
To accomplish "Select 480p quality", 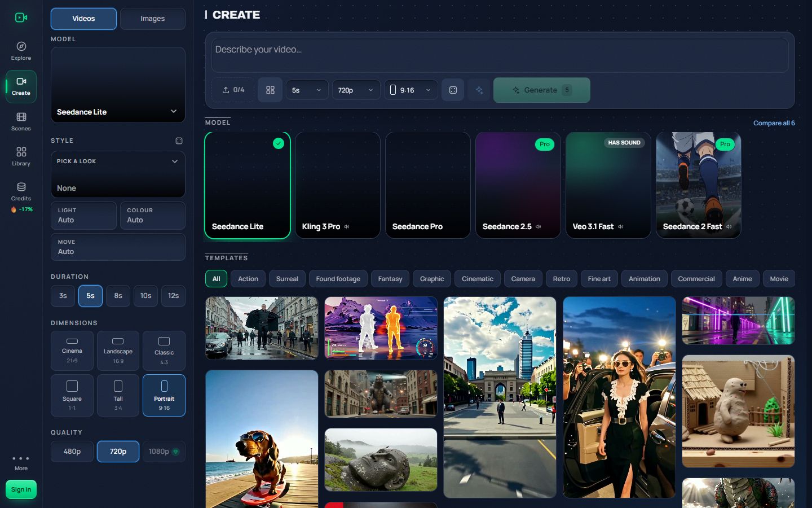I will [x=72, y=452].
